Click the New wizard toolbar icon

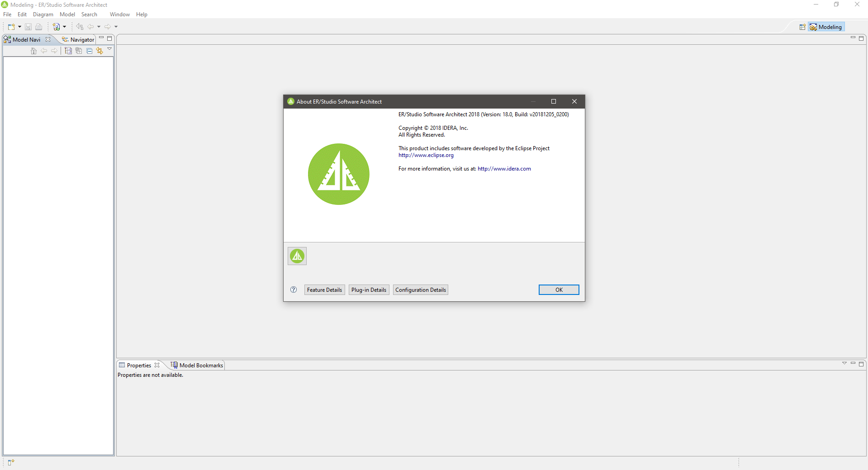[11, 27]
